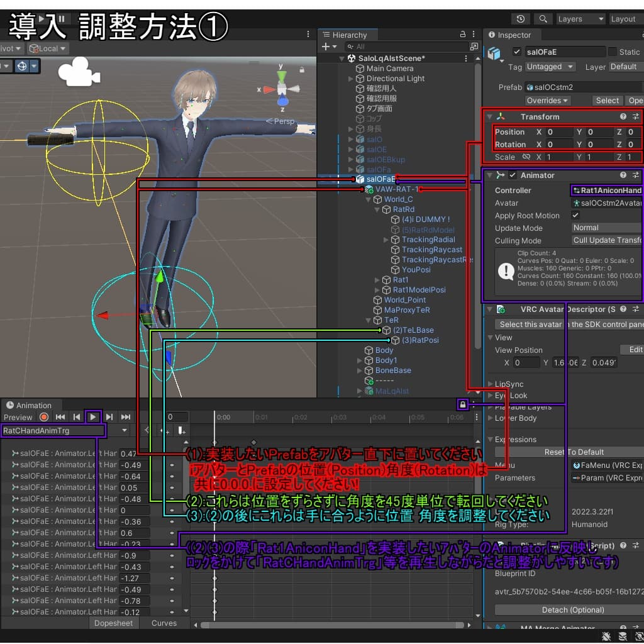Open Animator component help icon

(623, 175)
